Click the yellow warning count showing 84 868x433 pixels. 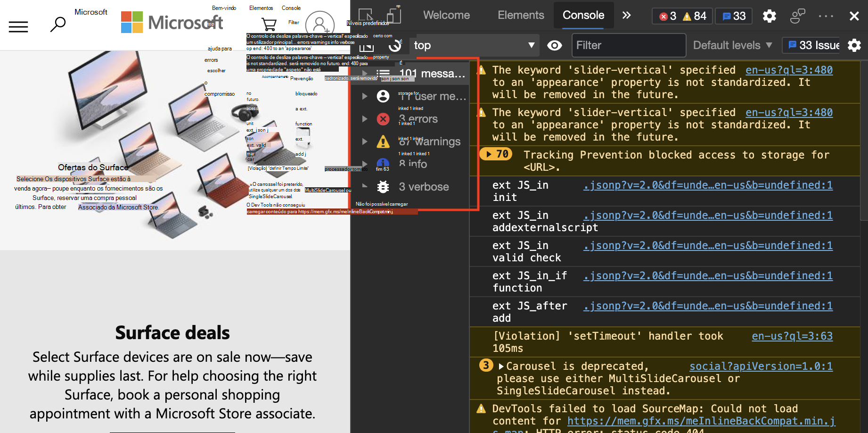click(x=695, y=16)
